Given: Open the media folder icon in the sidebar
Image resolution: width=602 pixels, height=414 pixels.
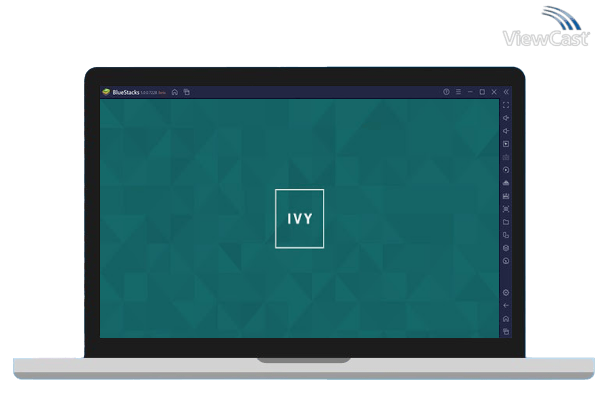Looking at the screenshot, I should point(506,222).
